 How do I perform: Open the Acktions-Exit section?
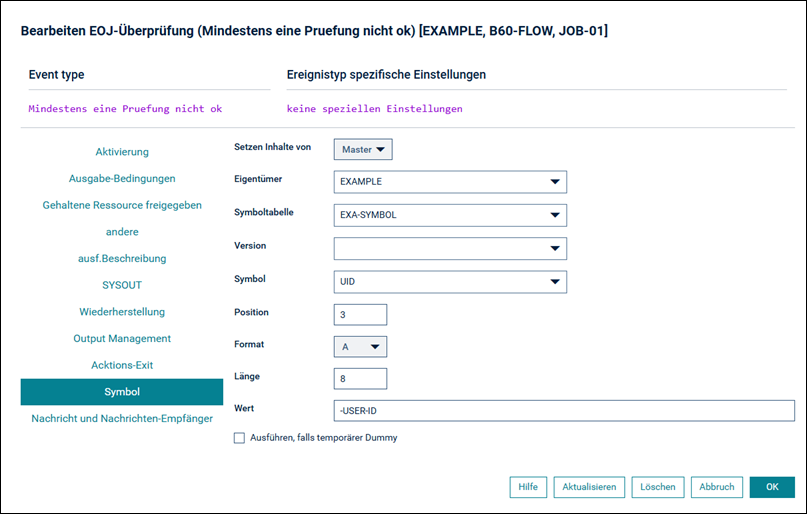pos(122,365)
